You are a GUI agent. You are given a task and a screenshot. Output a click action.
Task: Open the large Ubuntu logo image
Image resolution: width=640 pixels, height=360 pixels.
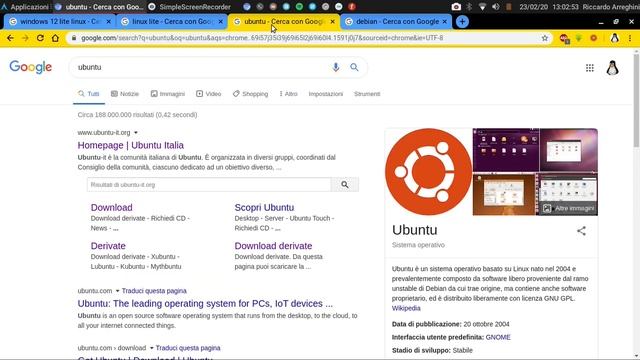pos(428,172)
